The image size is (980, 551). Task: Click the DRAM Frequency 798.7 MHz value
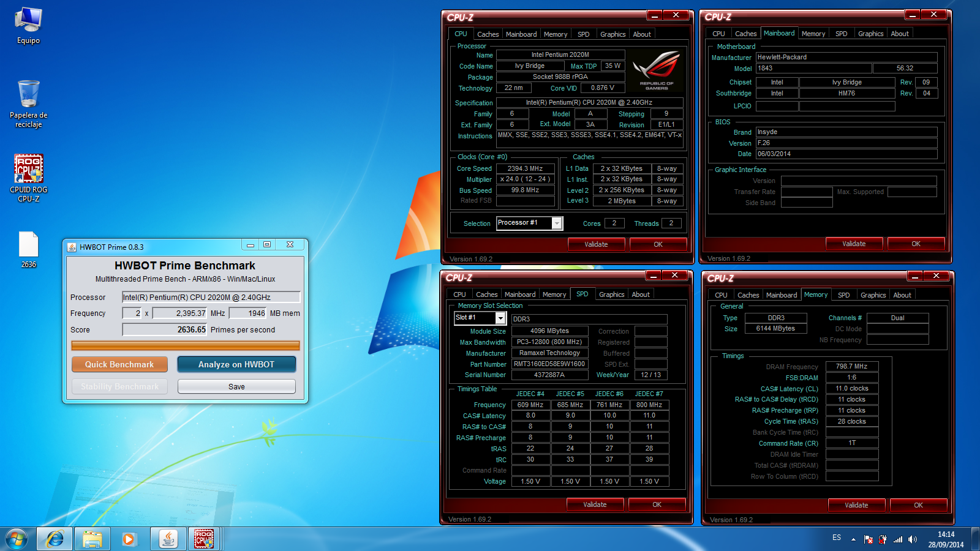coord(852,366)
